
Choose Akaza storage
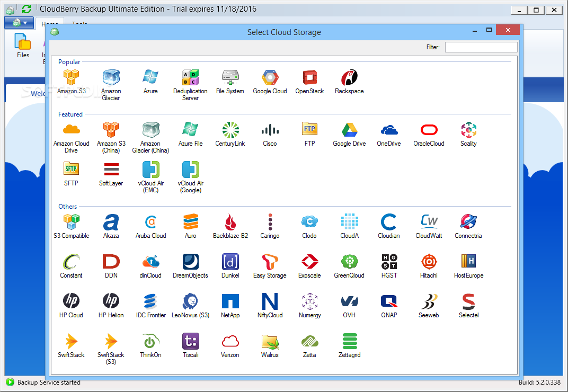click(111, 226)
